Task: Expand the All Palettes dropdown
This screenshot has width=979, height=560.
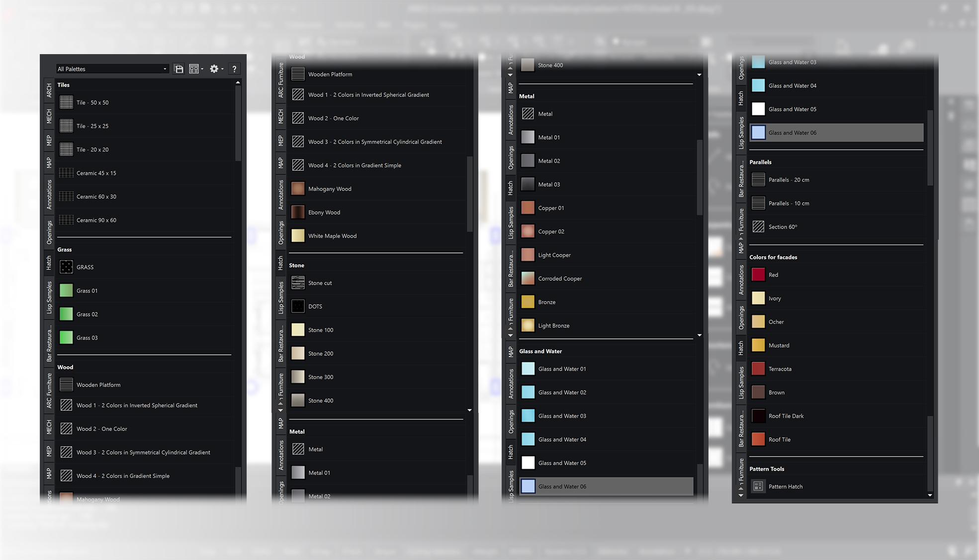Action: pyautogui.click(x=112, y=69)
